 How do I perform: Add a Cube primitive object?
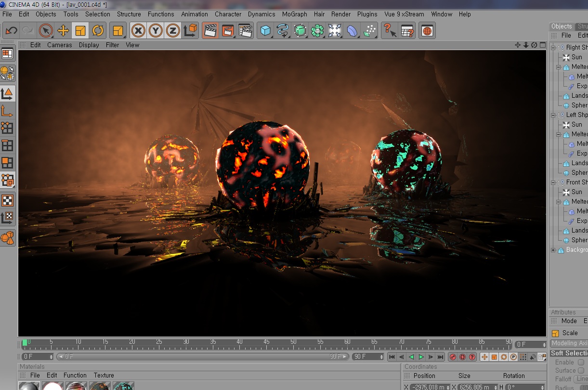coord(265,31)
